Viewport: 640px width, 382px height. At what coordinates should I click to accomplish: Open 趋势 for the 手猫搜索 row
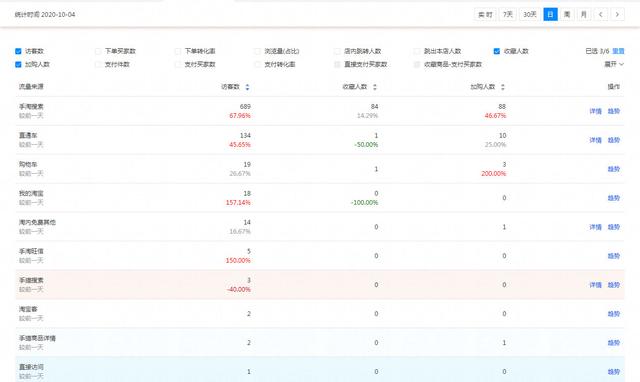click(x=614, y=285)
